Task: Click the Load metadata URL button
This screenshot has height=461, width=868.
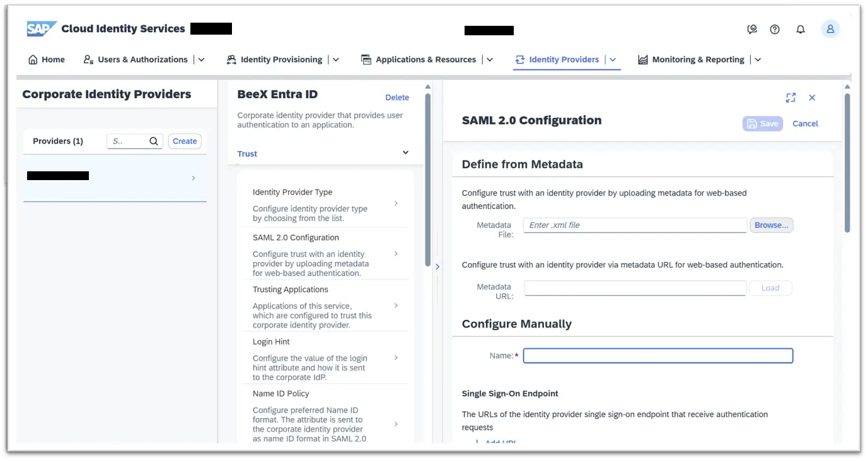Action: coord(770,288)
